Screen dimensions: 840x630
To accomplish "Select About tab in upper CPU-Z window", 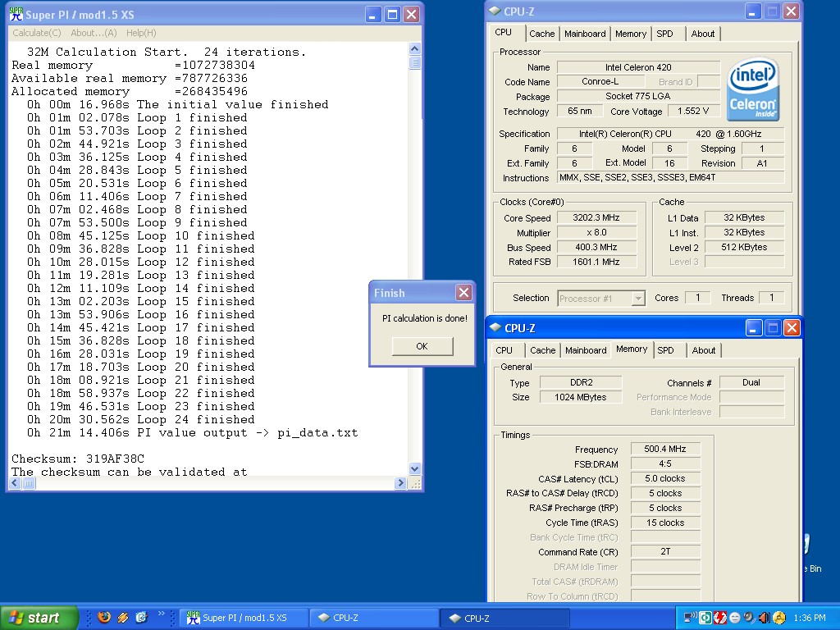I will pos(703,34).
